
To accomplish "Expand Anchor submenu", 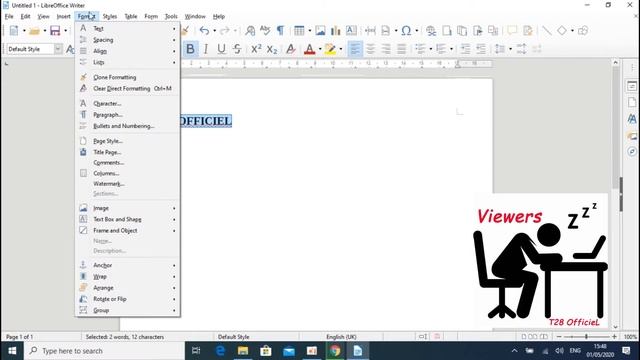I will coord(128,265).
